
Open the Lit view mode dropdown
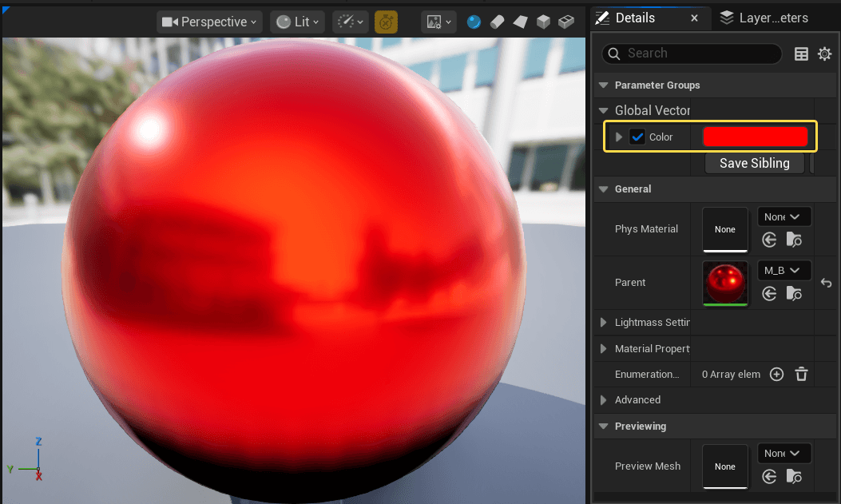tap(298, 22)
